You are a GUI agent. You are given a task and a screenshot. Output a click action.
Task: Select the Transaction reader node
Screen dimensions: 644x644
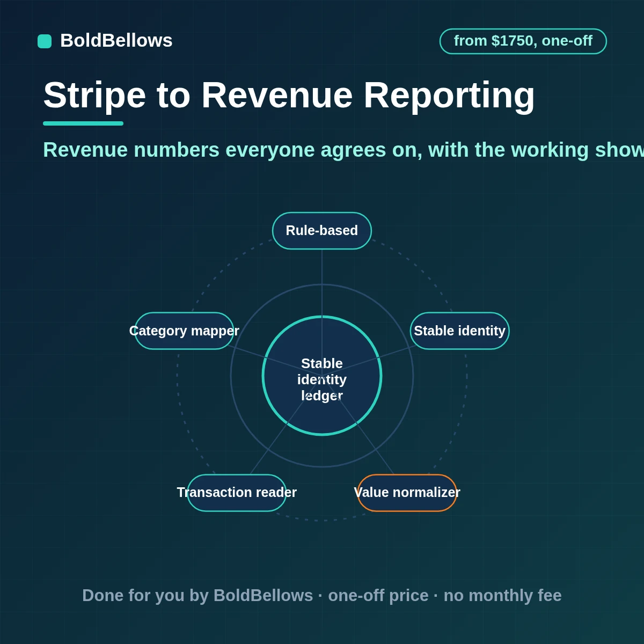point(237,493)
